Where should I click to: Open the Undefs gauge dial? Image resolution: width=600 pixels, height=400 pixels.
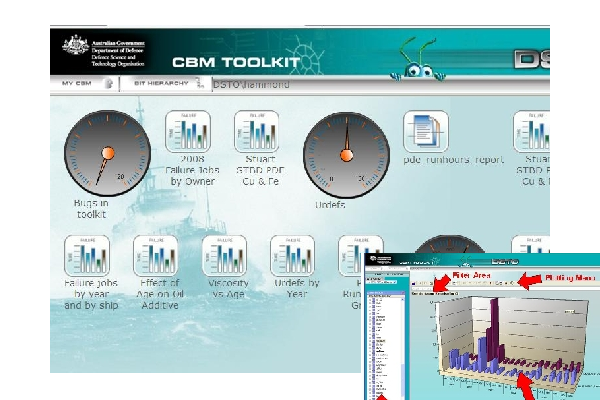[347, 155]
